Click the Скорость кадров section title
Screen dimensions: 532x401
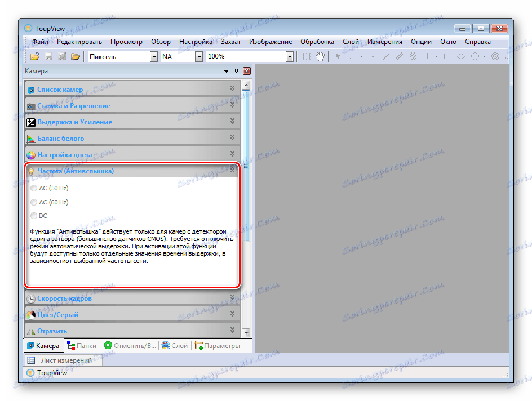pyautogui.click(x=64, y=298)
